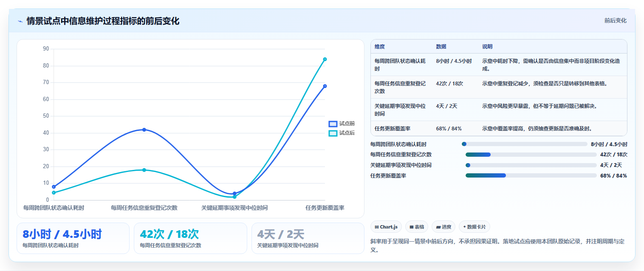Screen dimensions: 644x271
Task: Click the progress list value 42次 / 18次
Action: coord(613,155)
